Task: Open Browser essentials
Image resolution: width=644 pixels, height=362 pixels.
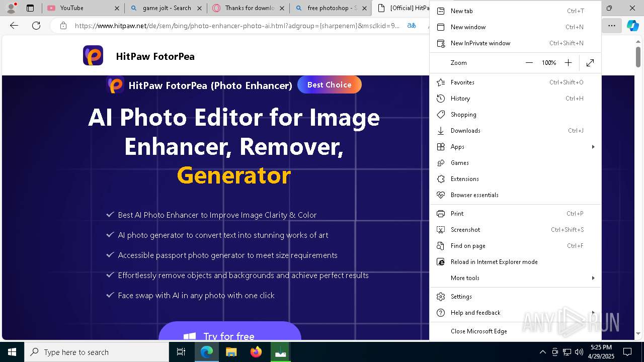Action: [515, 195]
